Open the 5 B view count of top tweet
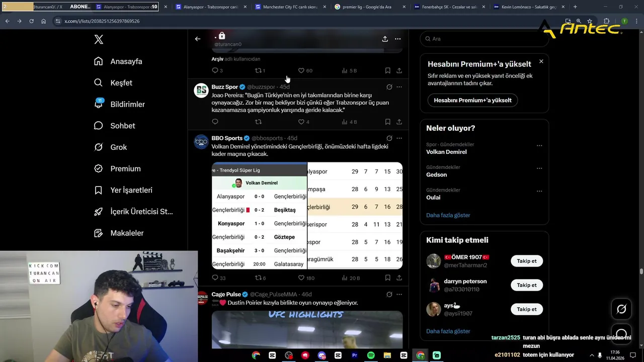 (349, 71)
